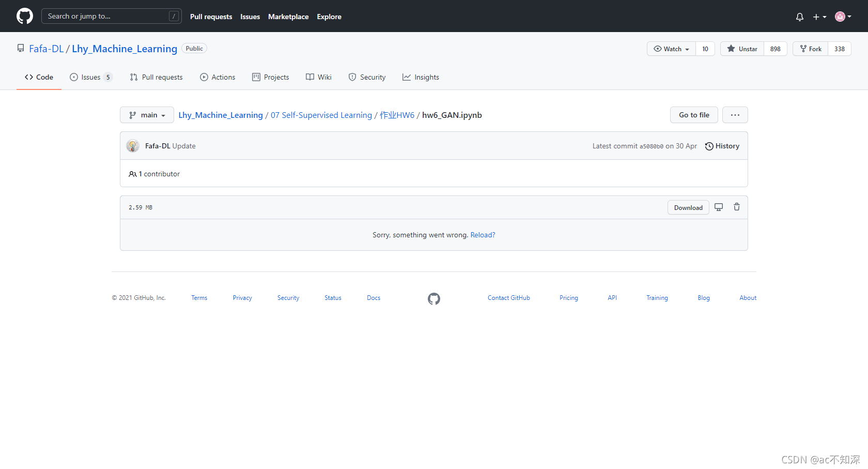
Task: Open the Blog footer link
Action: [704, 298]
